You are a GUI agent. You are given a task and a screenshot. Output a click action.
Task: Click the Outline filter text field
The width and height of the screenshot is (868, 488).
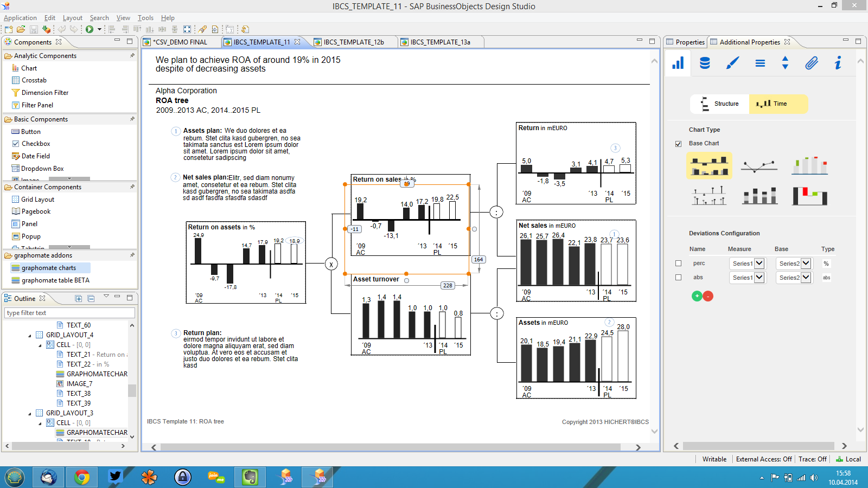(69, 313)
